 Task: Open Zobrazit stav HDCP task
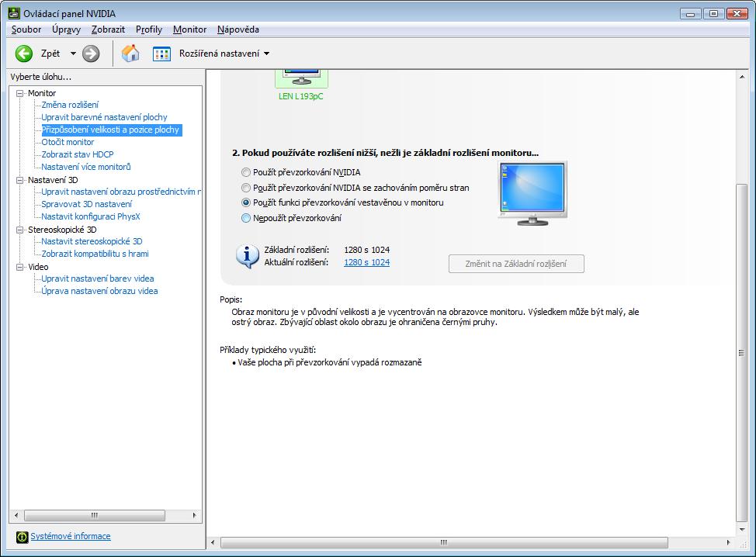pos(77,154)
